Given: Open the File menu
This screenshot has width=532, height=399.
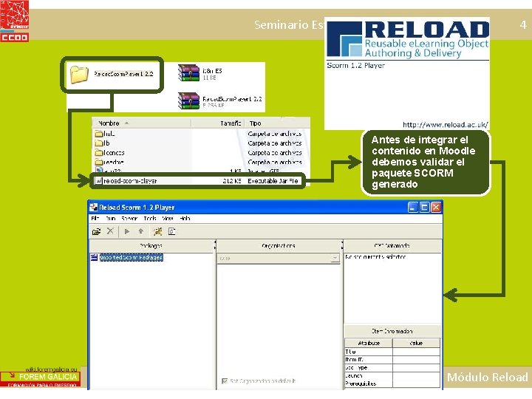Looking at the screenshot, I should 95,218.
